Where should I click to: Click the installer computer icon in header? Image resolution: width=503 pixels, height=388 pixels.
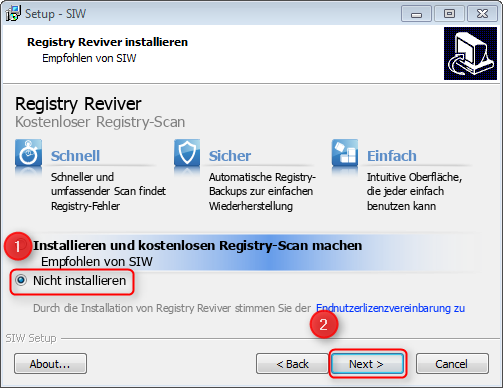(x=470, y=54)
